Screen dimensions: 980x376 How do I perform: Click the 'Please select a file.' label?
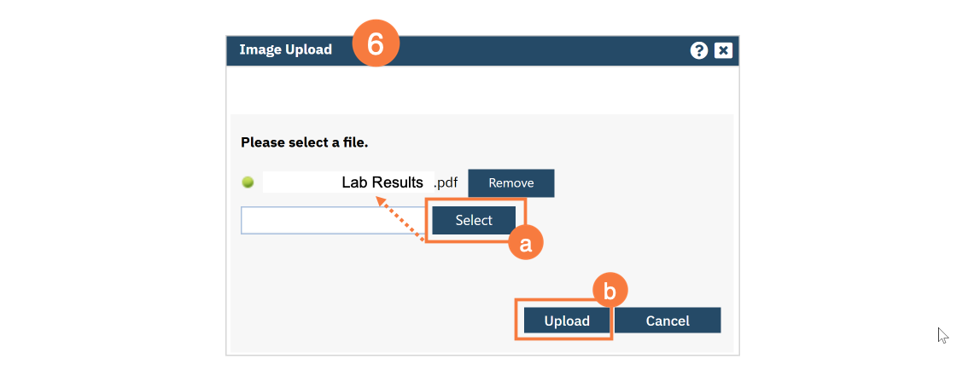coord(304,142)
